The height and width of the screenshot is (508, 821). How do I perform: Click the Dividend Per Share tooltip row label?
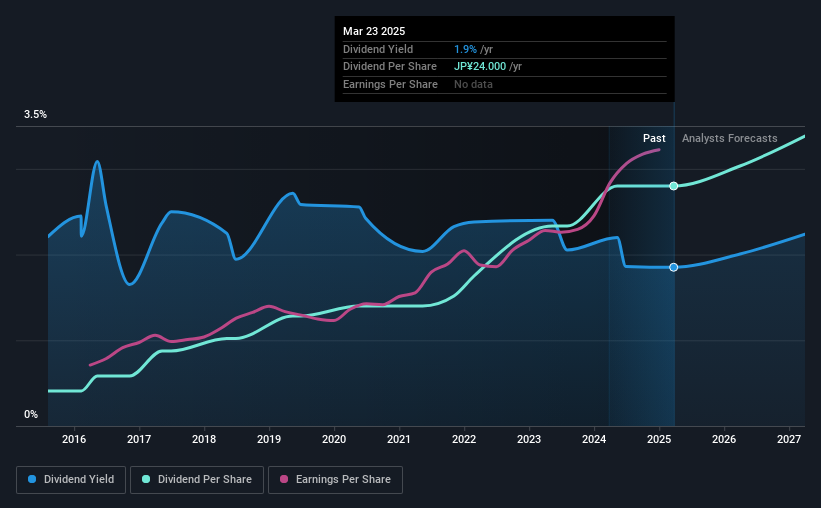(x=390, y=67)
